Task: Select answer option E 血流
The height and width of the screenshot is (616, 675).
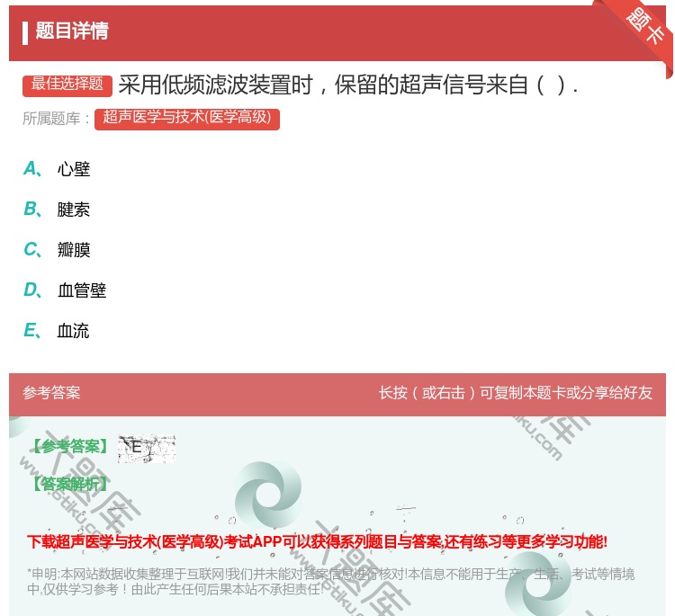Action: (x=57, y=330)
